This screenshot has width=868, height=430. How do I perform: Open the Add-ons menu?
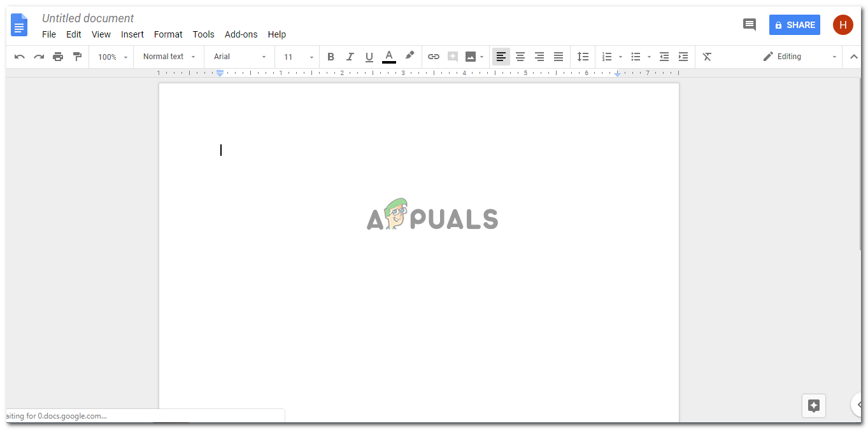(241, 34)
